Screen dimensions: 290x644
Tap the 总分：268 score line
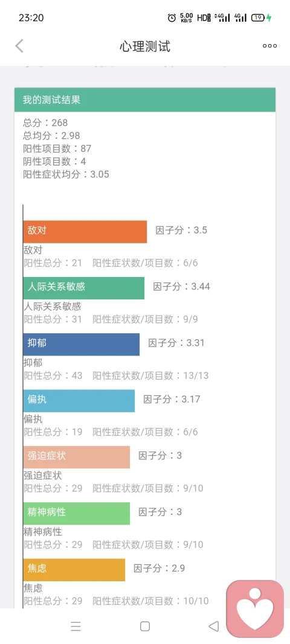(45, 123)
